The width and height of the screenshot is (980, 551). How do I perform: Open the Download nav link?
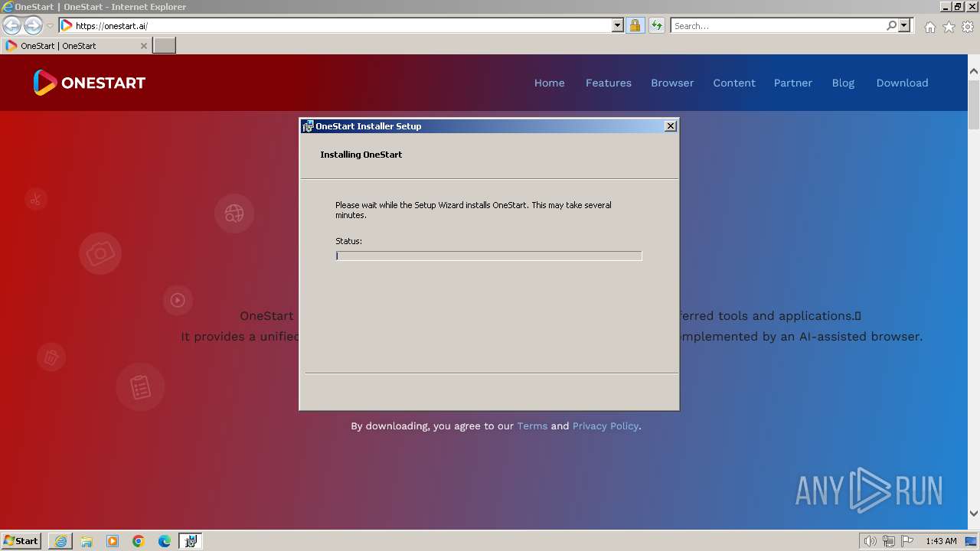click(x=902, y=83)
